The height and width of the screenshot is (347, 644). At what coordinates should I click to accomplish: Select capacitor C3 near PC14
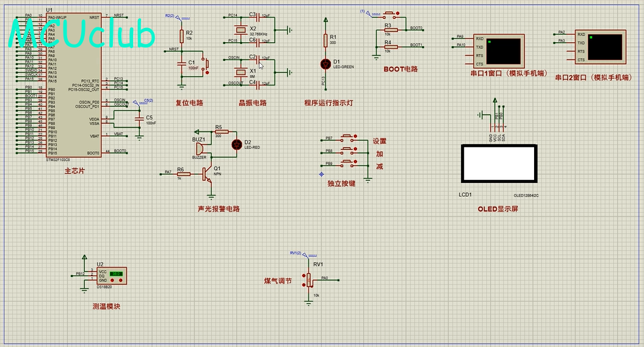click(x=258, y=17)
